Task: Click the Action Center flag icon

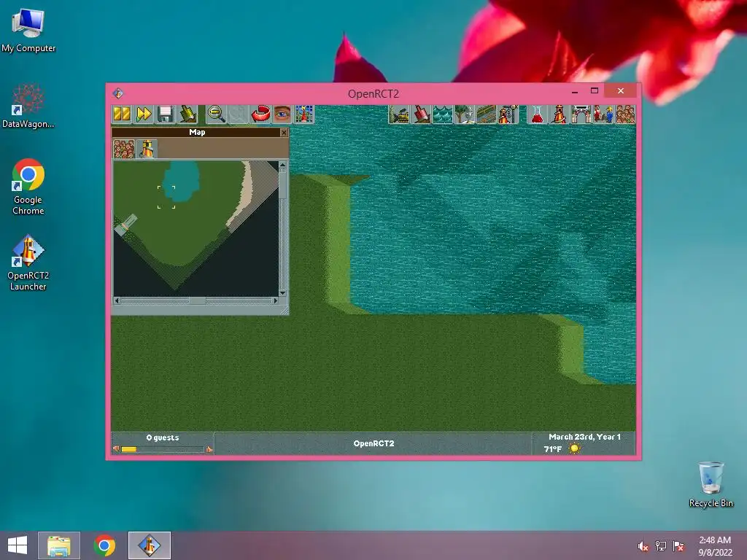Action: (x=678, y=546)
